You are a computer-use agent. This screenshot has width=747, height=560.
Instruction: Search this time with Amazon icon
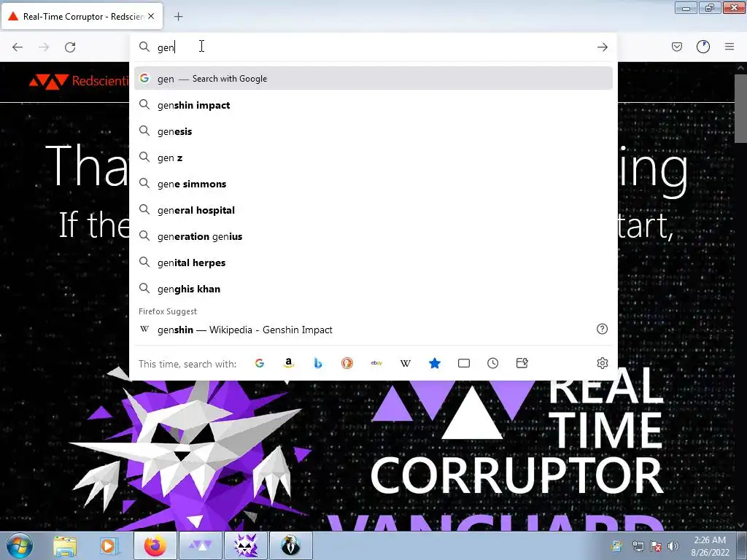pyautogui.click(x=289, y=363)
